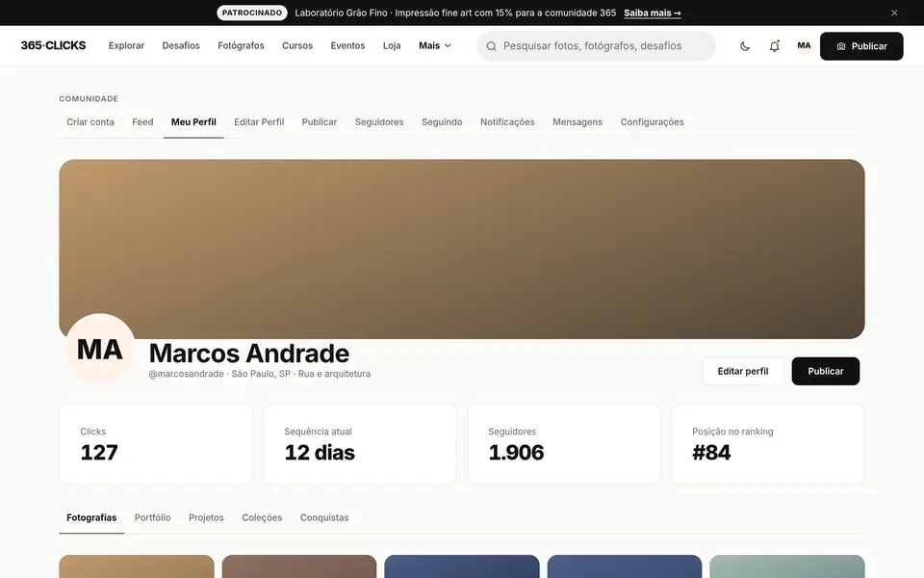Open the Seguindo tab
This screenshot has width=924, height=578.
[442, 122]
